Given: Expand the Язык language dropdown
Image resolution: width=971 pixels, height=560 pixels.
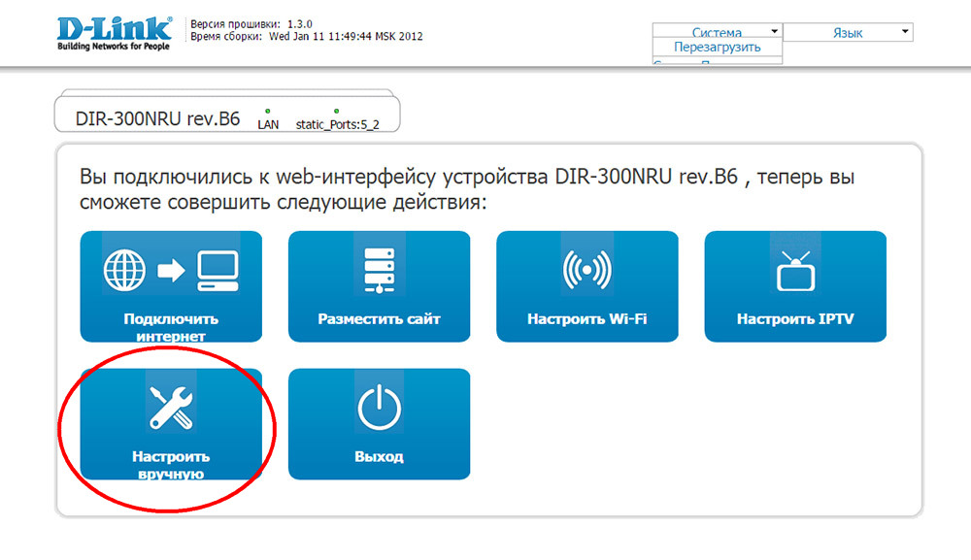Looking at the screenshot, I should 847,33.
